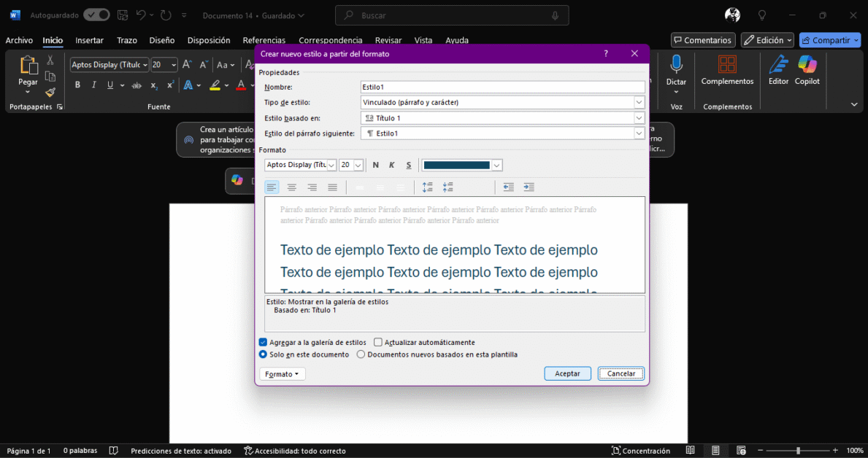Enable the Actualizar automáticamente checkbox
The image size is (868, 458).
pos(377,341)
